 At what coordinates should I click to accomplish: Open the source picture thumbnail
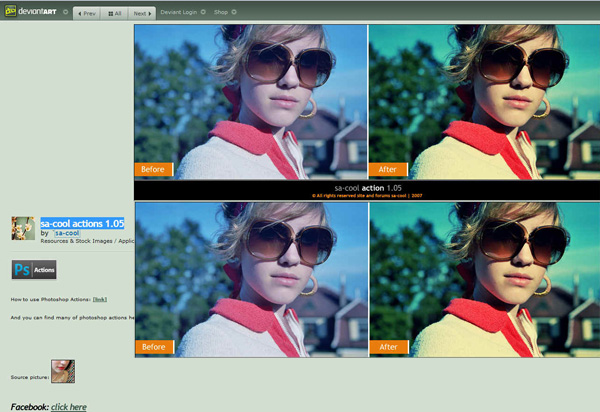63,371
